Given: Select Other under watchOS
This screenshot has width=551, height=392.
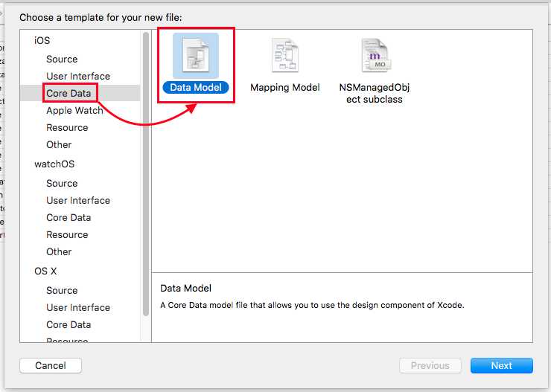Looking at the screenshot, I should tap(59, 251).
